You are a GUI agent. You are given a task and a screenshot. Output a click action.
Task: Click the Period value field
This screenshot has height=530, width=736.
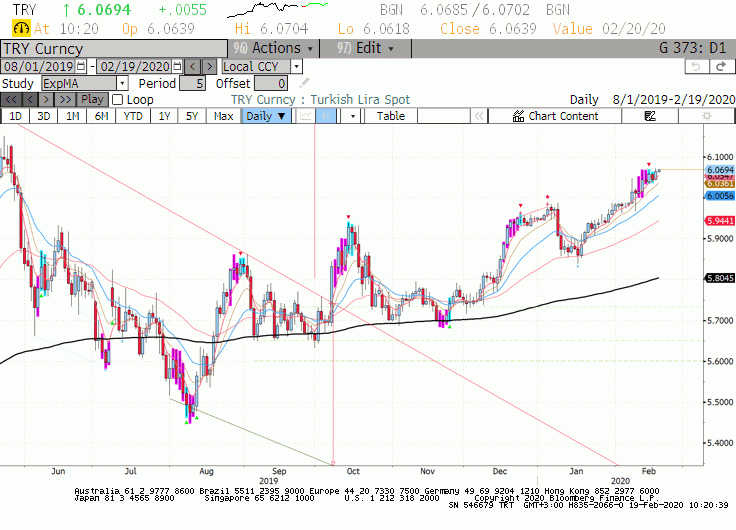pyautogui.click(x=192, y=84)
